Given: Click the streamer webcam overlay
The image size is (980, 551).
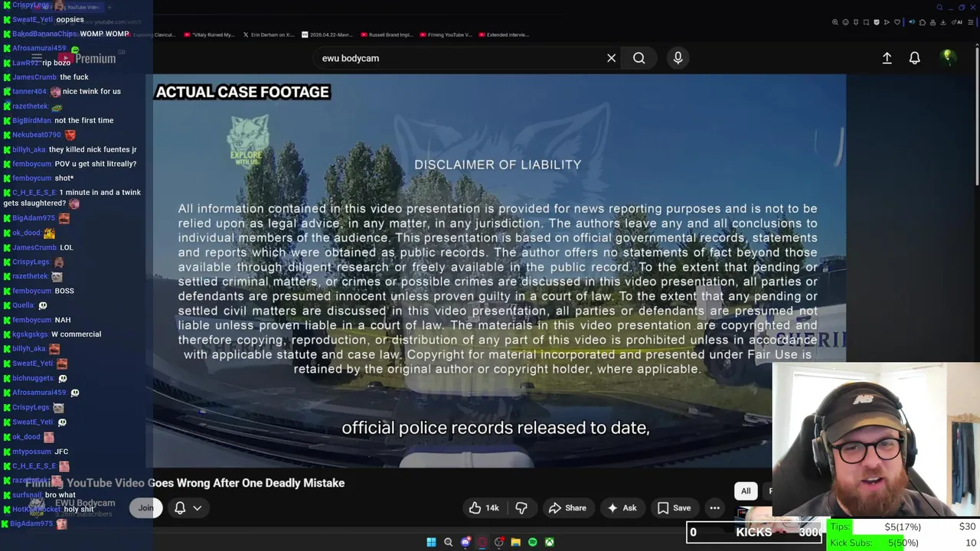Looking at the screenshot, I should click(x=876, y=440).
